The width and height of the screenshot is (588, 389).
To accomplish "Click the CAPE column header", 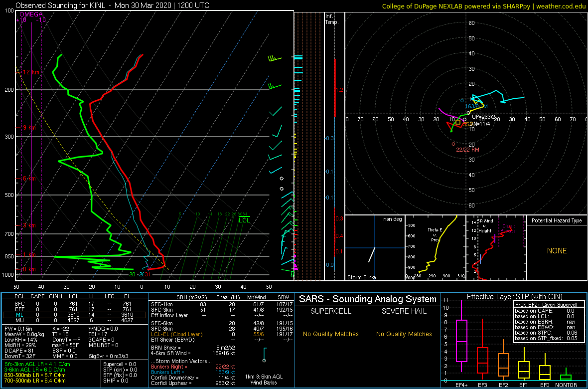I will (37, 297).
